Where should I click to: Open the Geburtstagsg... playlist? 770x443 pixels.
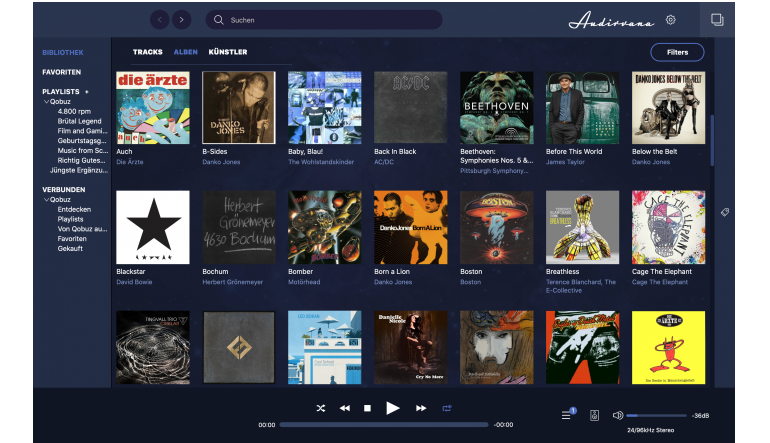point(82,141)
